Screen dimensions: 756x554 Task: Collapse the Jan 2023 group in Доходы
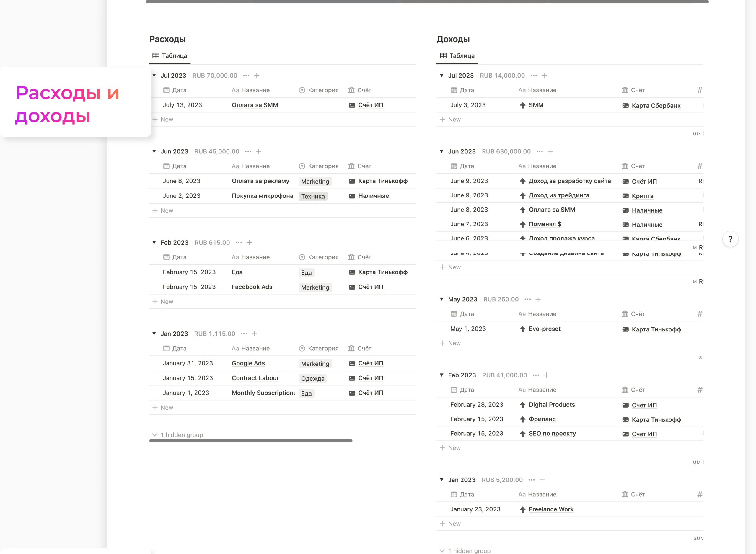click(x=441, y=480)
